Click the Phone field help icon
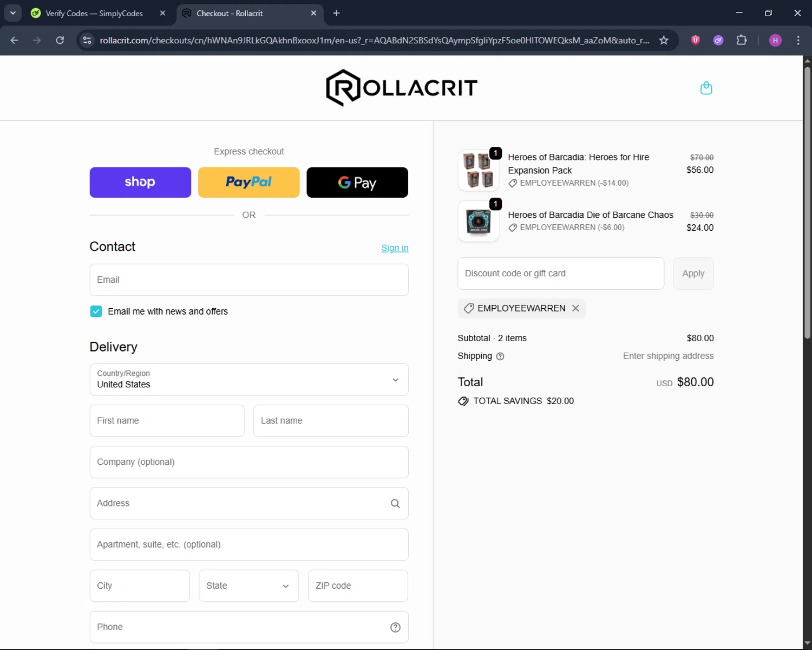812x650 pixels. (x=395, y=627)
